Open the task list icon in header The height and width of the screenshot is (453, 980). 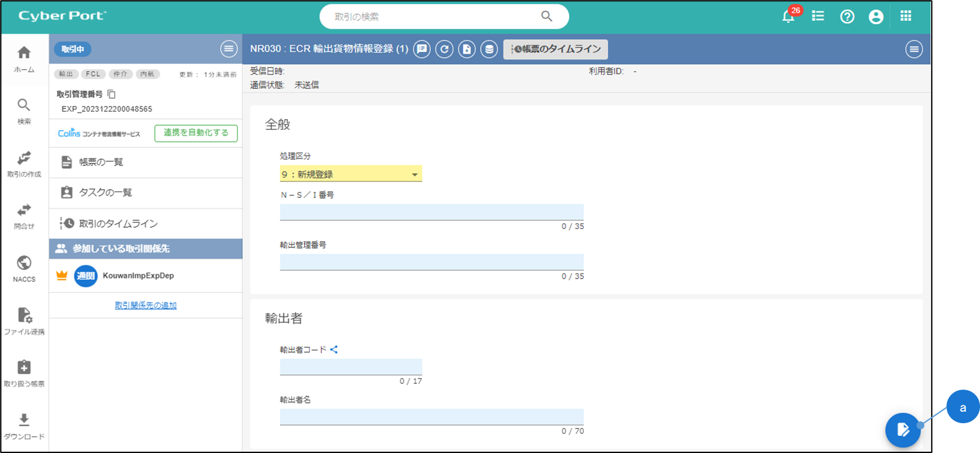point(818,16)
